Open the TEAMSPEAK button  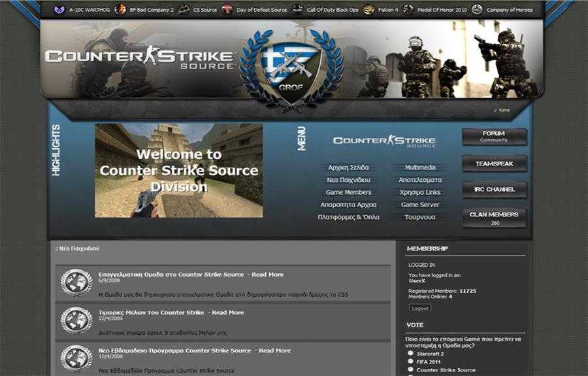point(495,163)
